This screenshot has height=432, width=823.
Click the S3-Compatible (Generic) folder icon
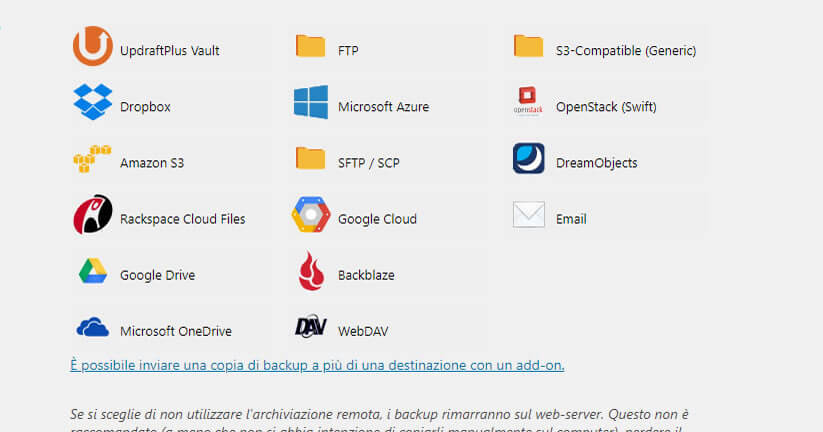tap(529, 46)
